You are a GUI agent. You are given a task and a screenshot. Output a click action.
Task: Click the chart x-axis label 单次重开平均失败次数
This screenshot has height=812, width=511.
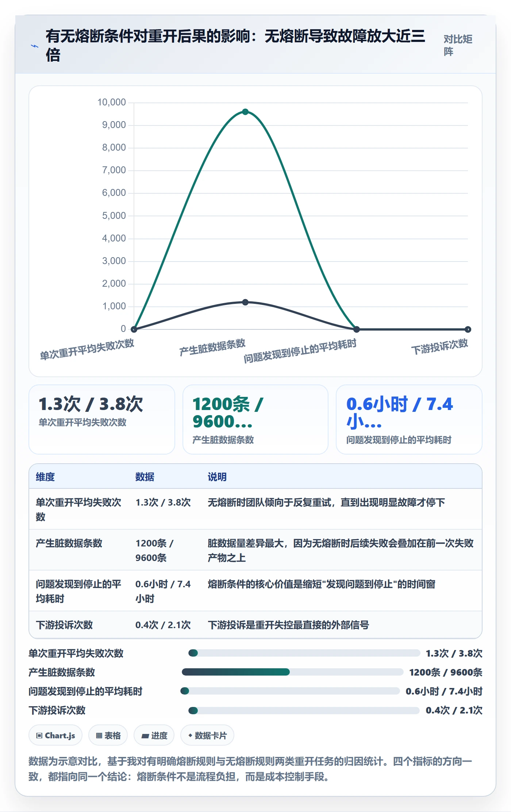tap(87, 349)
